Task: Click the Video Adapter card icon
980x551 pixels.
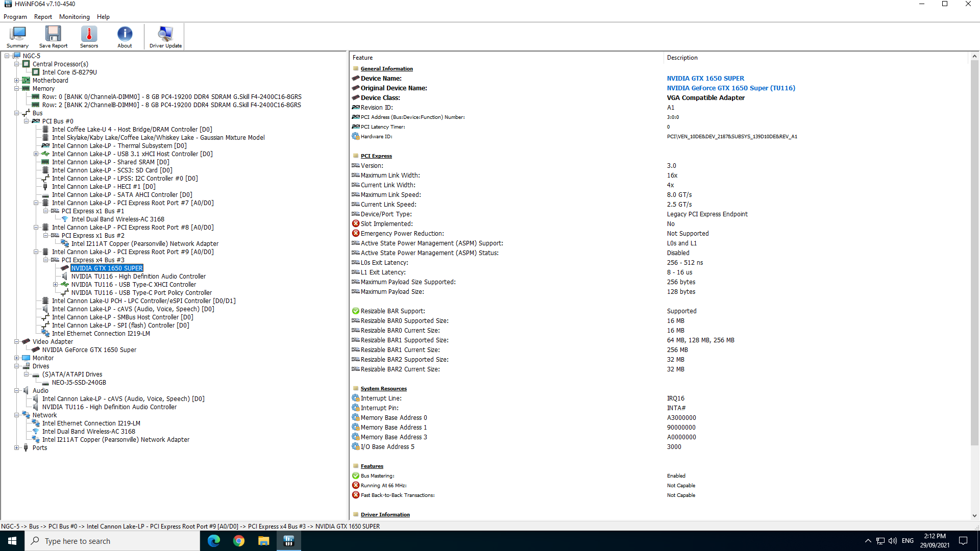Action: click(26, 341)
